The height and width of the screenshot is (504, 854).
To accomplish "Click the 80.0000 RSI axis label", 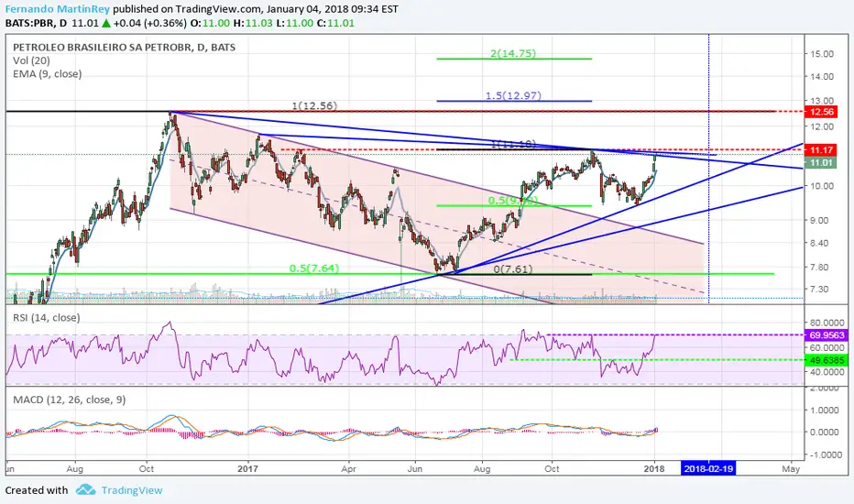I will coord(827,323).
